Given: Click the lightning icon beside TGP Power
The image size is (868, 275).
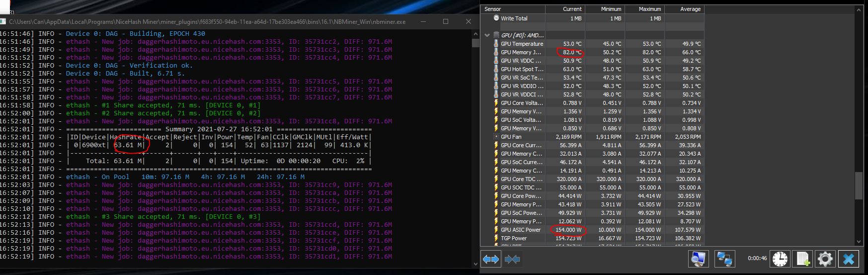Looking at the screenshot, I should pos(496,238).
